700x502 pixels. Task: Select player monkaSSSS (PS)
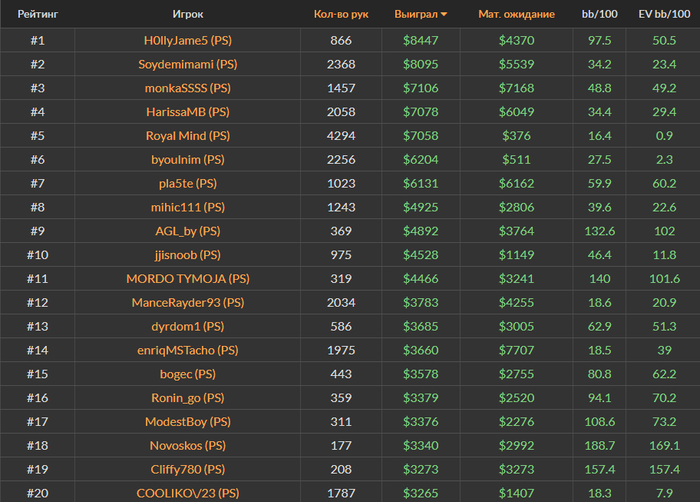point(188,88)
